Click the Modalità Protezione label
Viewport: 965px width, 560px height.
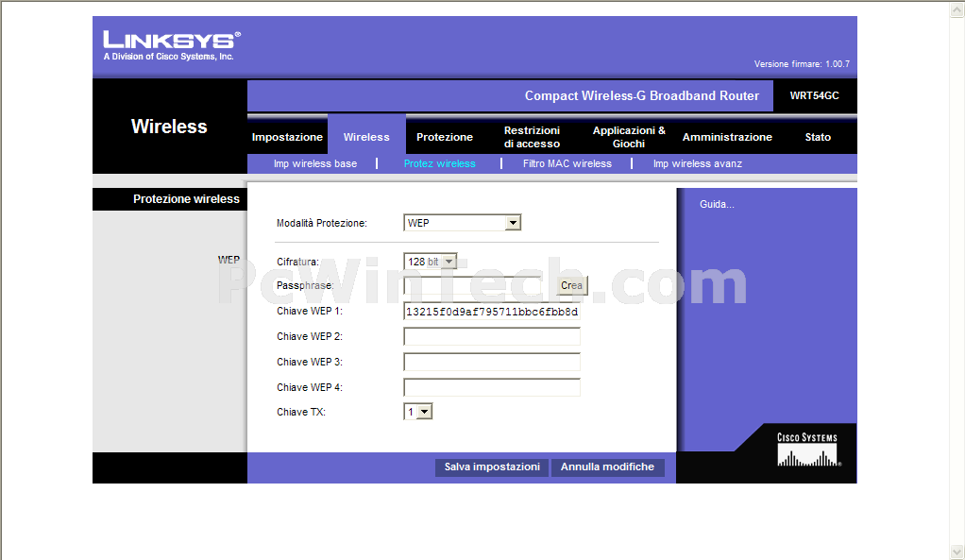[322, 223]
